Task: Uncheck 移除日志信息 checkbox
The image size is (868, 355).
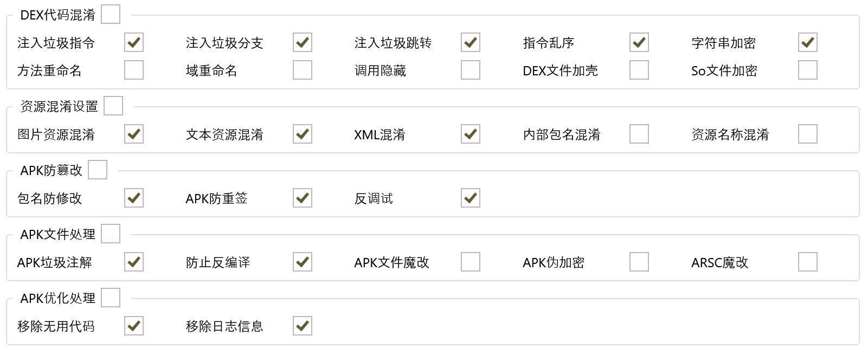Action: (x=303, y=326)
